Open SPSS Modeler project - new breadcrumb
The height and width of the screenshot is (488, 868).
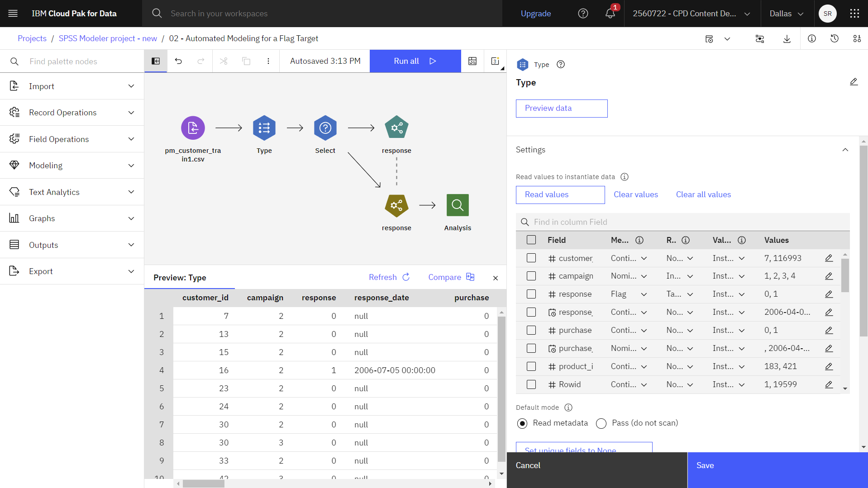coord(108,38)
